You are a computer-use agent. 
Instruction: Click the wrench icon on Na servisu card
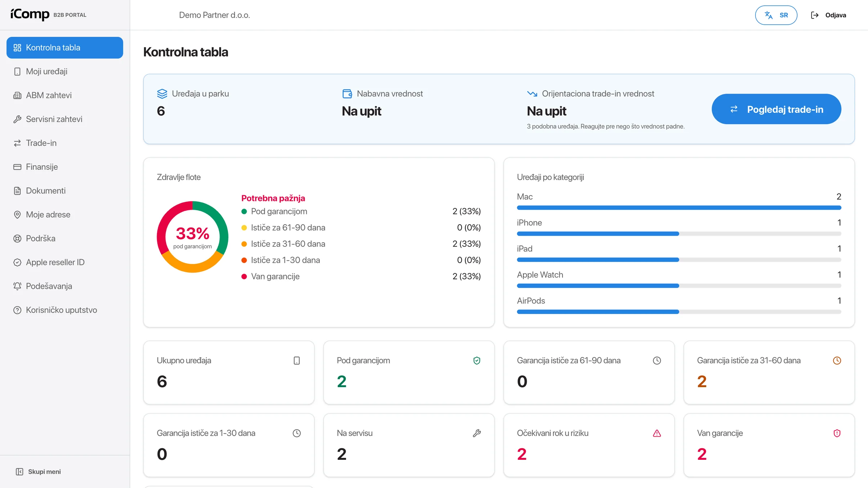[x=477, y=433]
